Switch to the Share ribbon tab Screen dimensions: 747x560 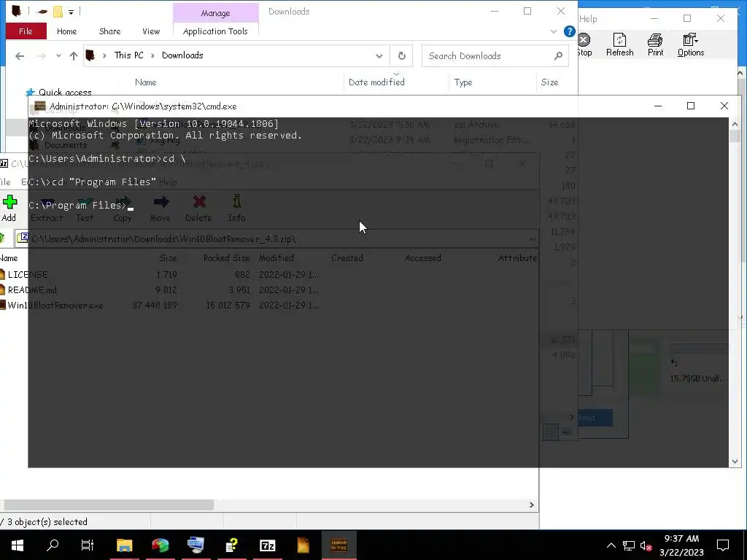(109, 31)
